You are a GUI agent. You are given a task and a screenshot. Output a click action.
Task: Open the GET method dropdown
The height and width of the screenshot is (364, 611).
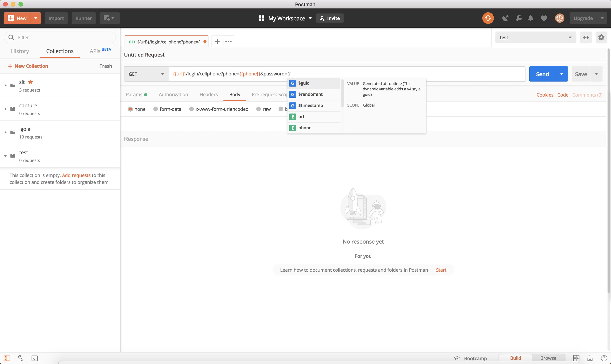pos(146,74)
